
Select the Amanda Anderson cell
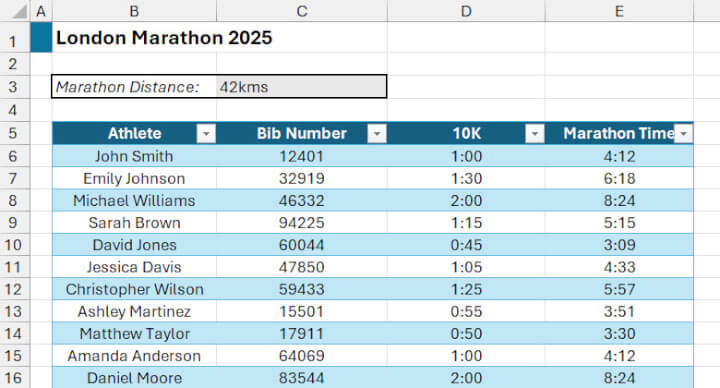[x=134, y=356]
